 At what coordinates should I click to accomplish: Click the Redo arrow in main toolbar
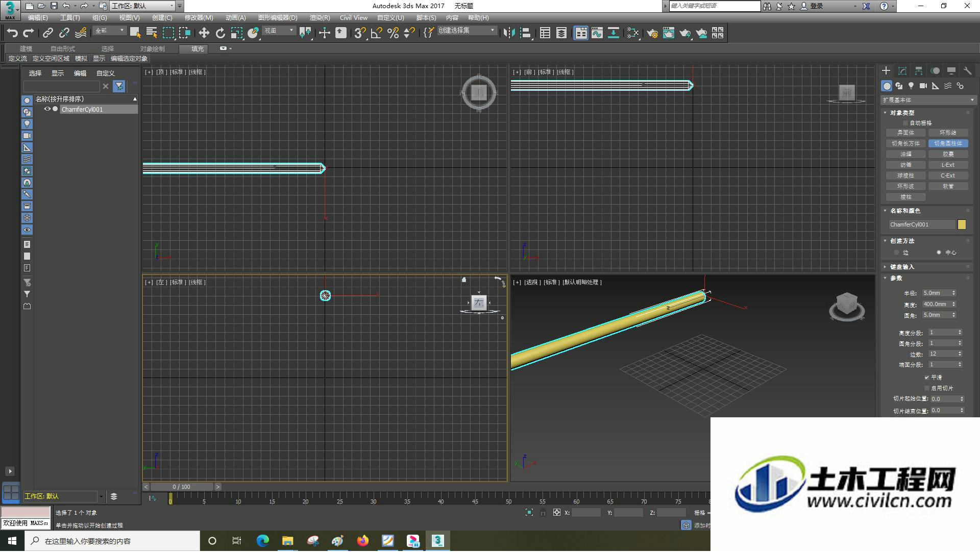click(29, 33)
